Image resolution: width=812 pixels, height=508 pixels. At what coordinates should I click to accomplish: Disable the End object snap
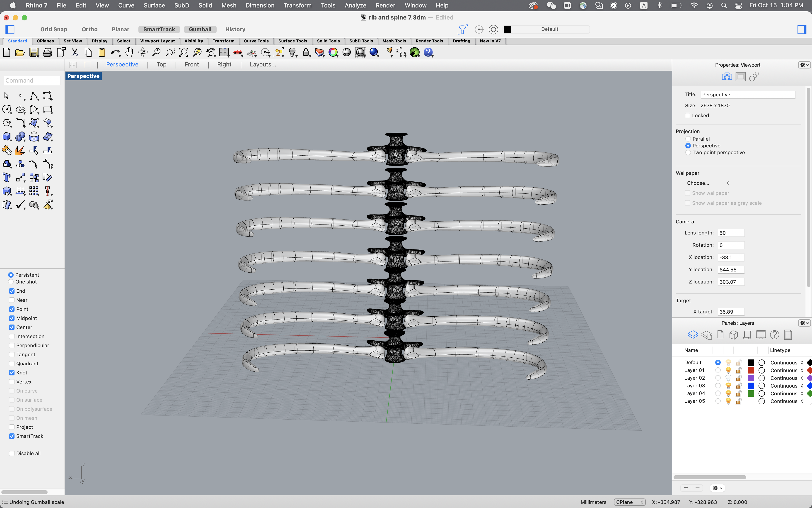(x=12, y=291)
